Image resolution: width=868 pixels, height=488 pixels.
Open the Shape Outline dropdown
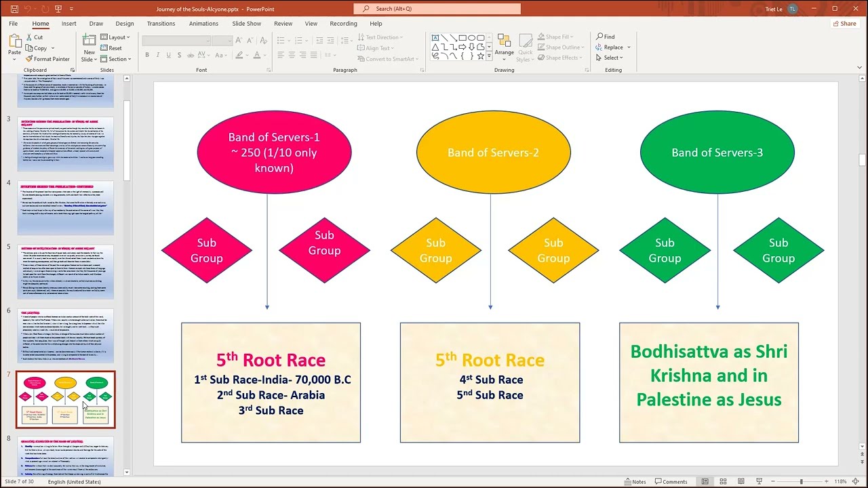click(x=560, y=47)
